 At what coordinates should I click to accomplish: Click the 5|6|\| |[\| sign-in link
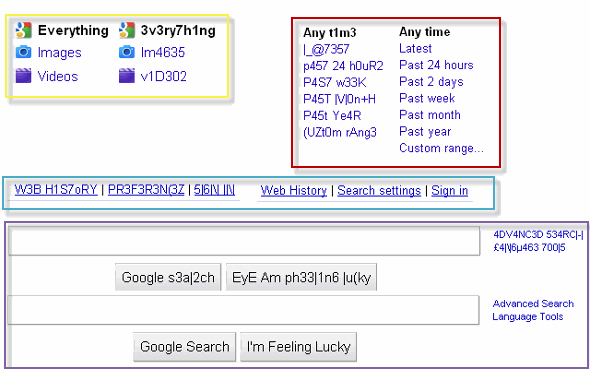coord(214,190)
